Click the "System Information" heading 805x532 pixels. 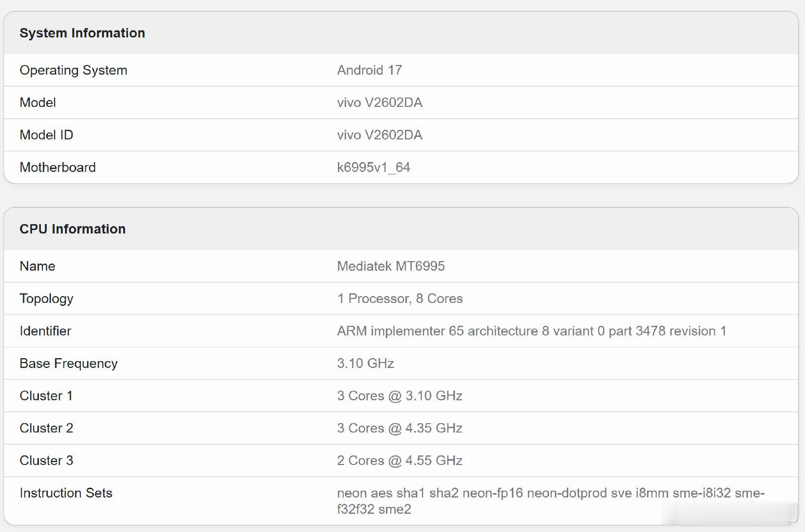pyautogui.click(x=82, y=33)
